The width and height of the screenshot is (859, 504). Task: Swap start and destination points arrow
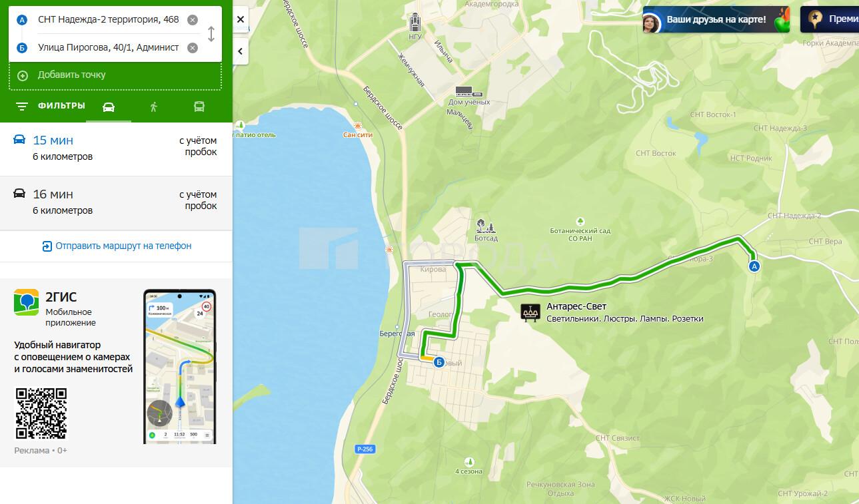(x=211, y=34)
